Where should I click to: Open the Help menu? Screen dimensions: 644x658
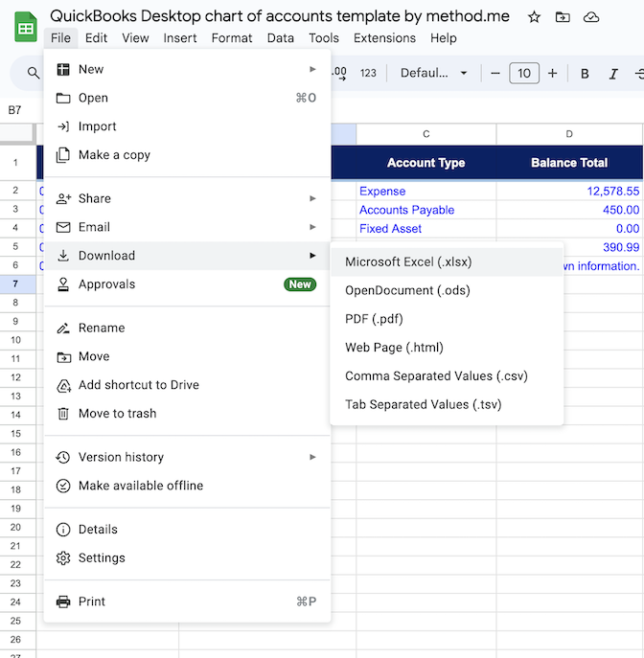(x=444, y=38)
